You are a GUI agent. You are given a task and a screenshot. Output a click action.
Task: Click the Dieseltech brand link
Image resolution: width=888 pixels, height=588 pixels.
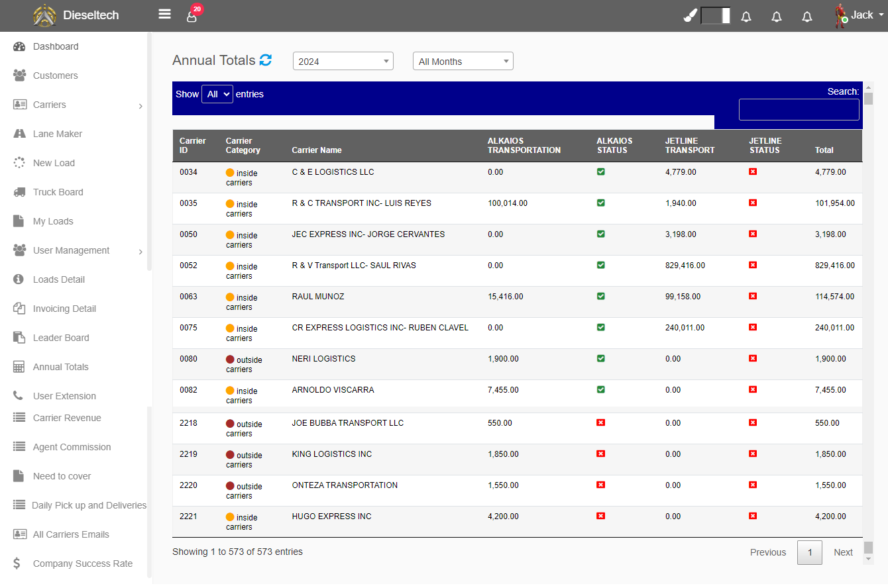[91, 15]
